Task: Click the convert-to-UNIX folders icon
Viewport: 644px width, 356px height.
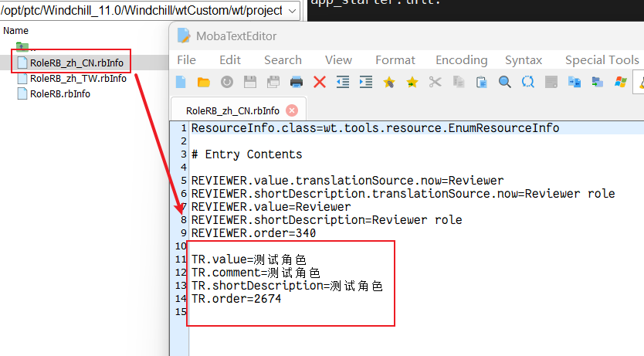Action: (x=597, y=82)
